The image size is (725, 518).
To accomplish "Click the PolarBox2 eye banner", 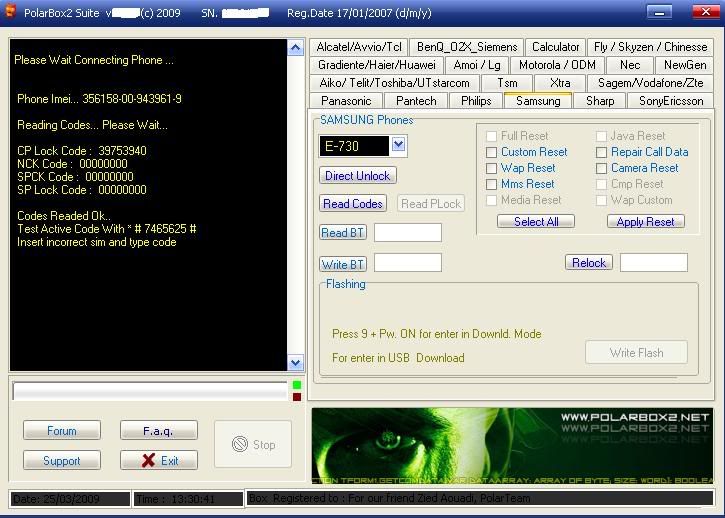I will 512,446.
